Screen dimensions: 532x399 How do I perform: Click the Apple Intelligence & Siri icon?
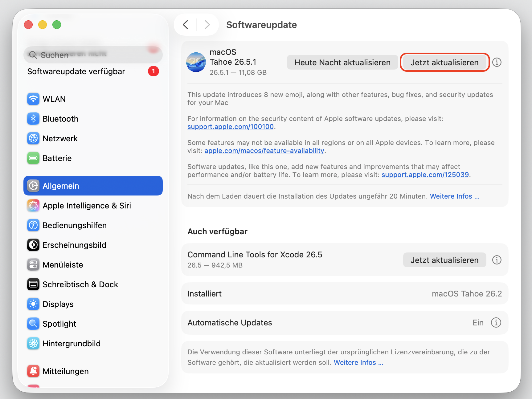33,206
